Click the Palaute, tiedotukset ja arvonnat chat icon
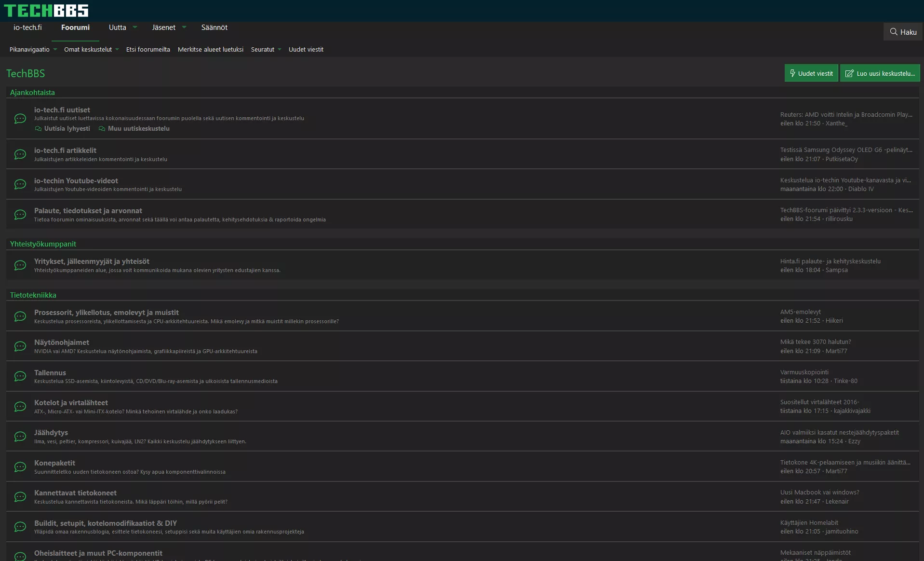 (x=20, y=215)
